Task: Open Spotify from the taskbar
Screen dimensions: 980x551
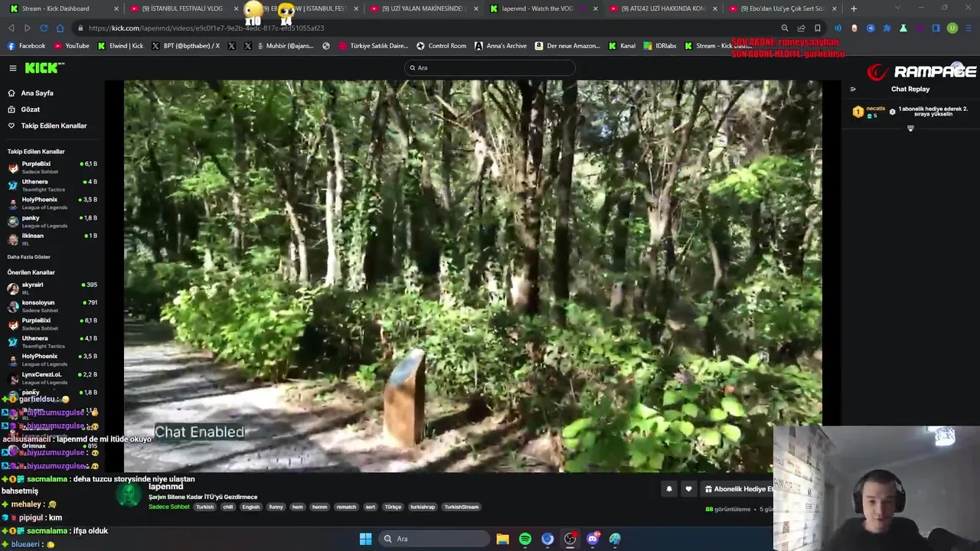Action: pos(525,539)
